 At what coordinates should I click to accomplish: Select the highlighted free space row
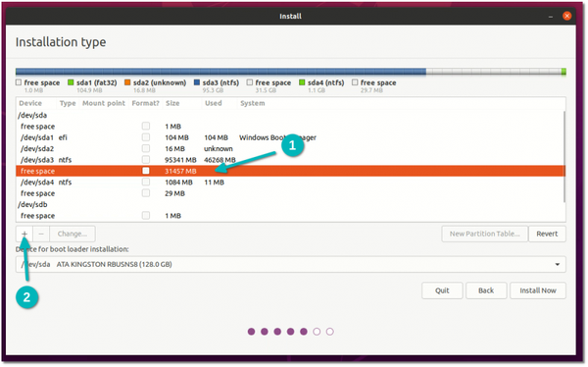tap(290, 171)
